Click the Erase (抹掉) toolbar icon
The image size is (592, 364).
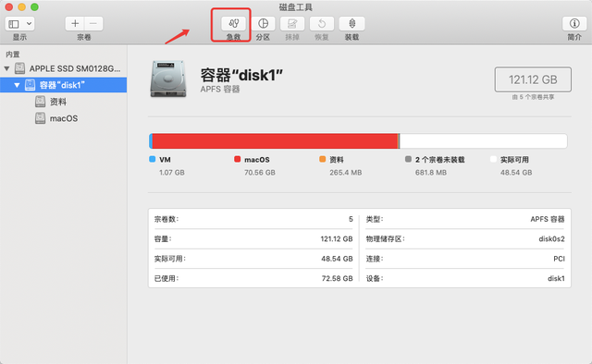tap(292, 24)
